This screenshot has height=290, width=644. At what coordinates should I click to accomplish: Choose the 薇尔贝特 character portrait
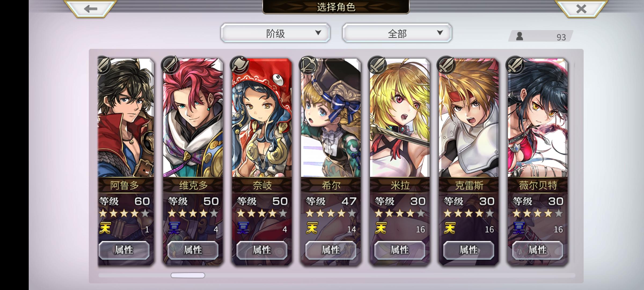(538, 118)
